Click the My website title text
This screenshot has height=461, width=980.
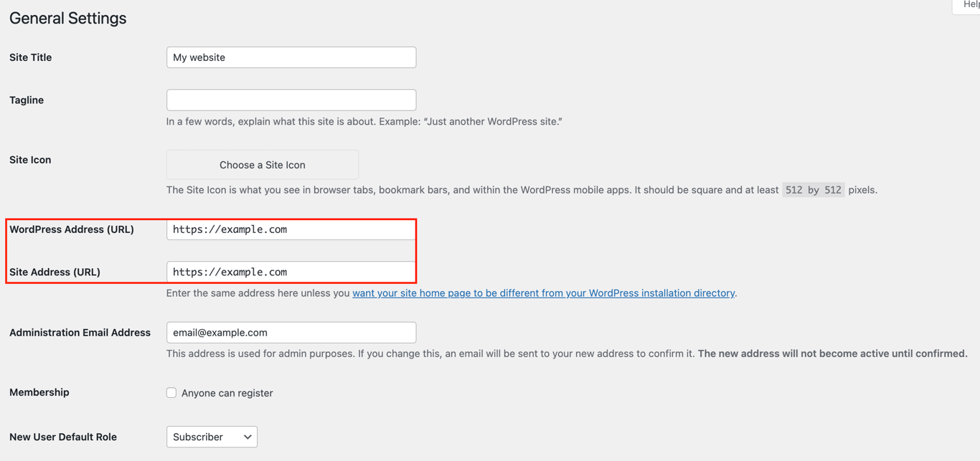(197, 57)
